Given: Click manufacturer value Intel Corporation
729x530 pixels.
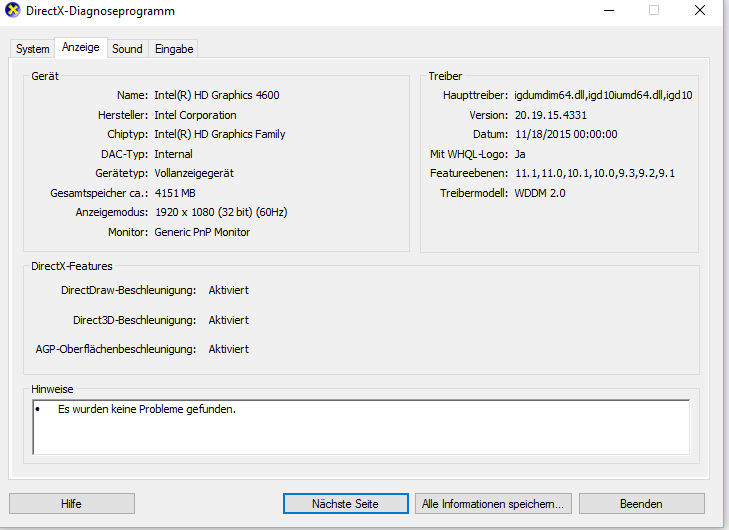Looking at the screenshot, I should click(x=195, y=115).
